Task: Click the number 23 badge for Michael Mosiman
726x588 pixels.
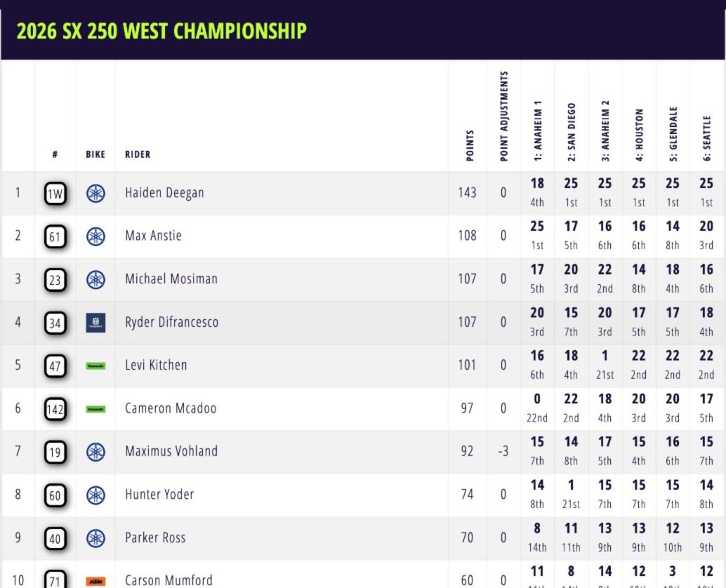Action: pyautogui.click(x=55, y=280)
